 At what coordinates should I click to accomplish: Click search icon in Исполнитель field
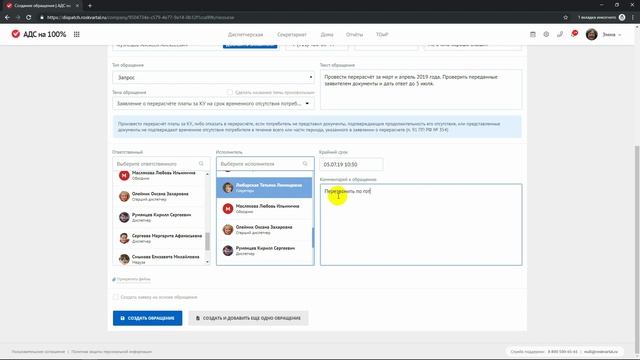point(305,164)
